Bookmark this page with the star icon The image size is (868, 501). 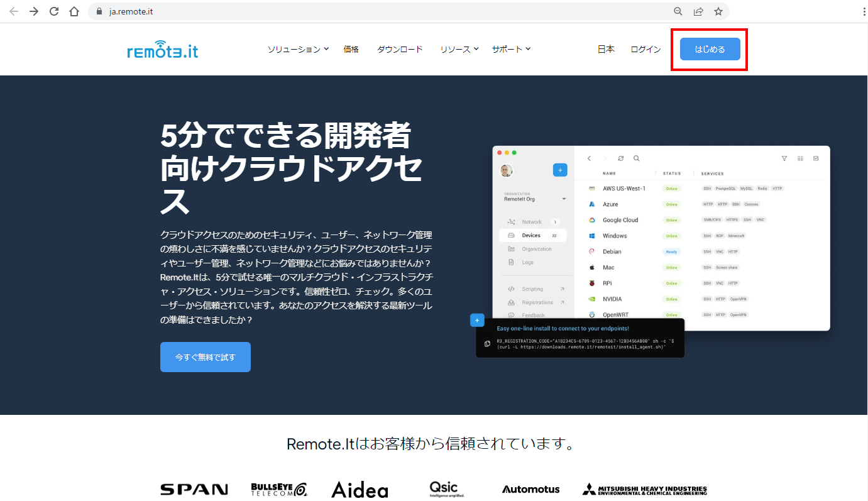tap(718, 11)
